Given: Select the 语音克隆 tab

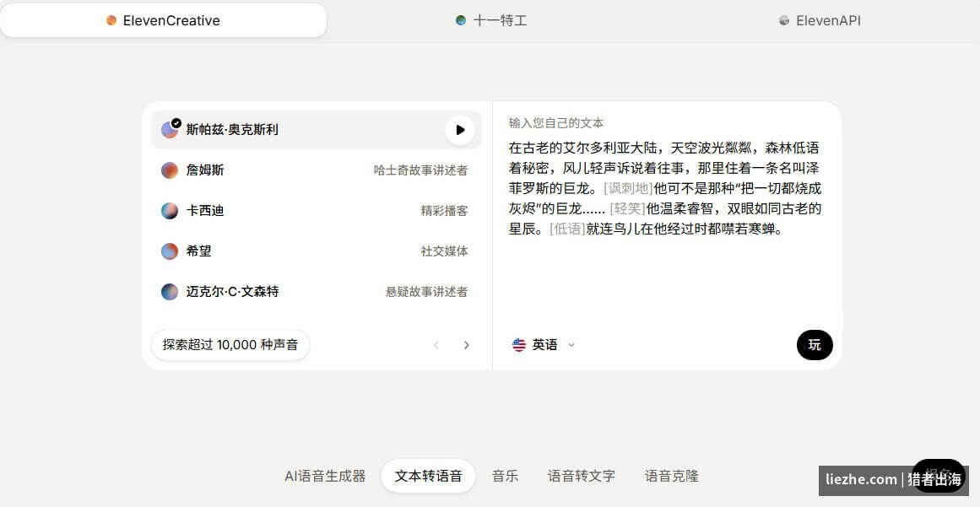Looking at the screenshot, I should (x=671, y=477).
